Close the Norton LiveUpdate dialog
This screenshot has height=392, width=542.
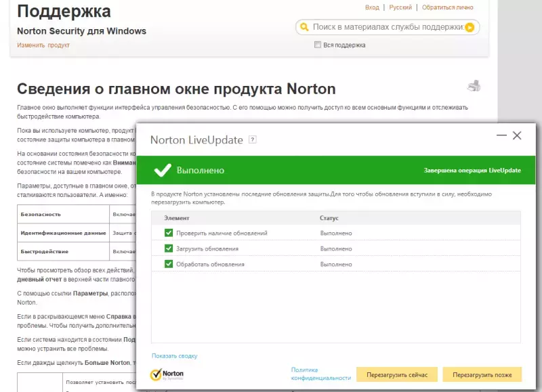pyautogui.click(x=517, y=135)
